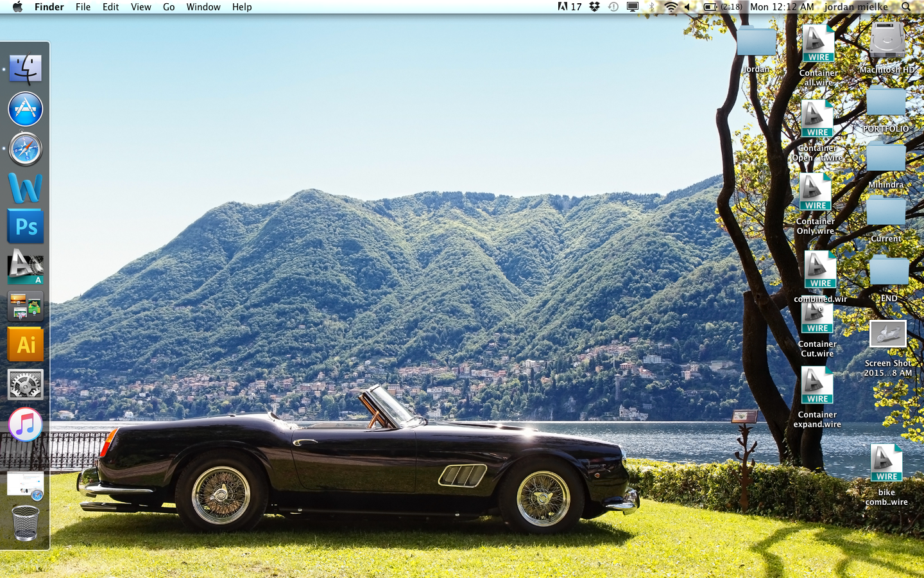Click the Adobe 17 menu bar icon
Viewport: 924px width, 578px height.
pos(569,7)
